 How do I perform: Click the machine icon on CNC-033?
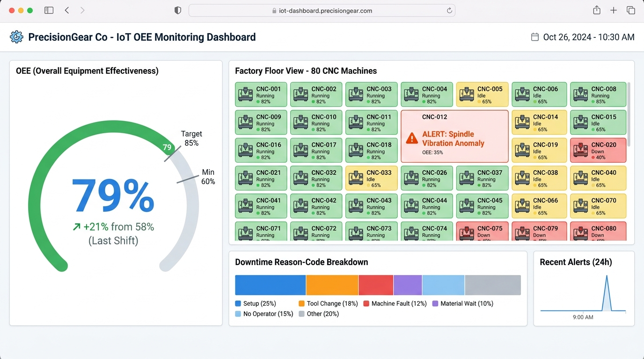356,179
